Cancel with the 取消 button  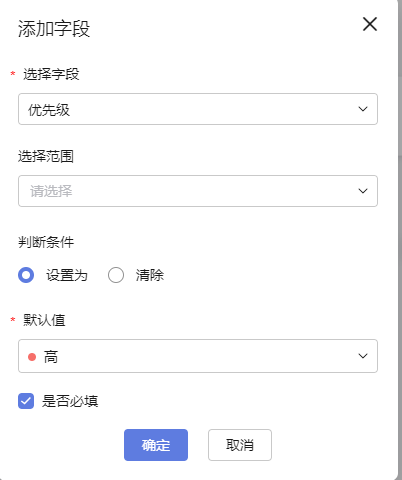(x=240, y=445)
